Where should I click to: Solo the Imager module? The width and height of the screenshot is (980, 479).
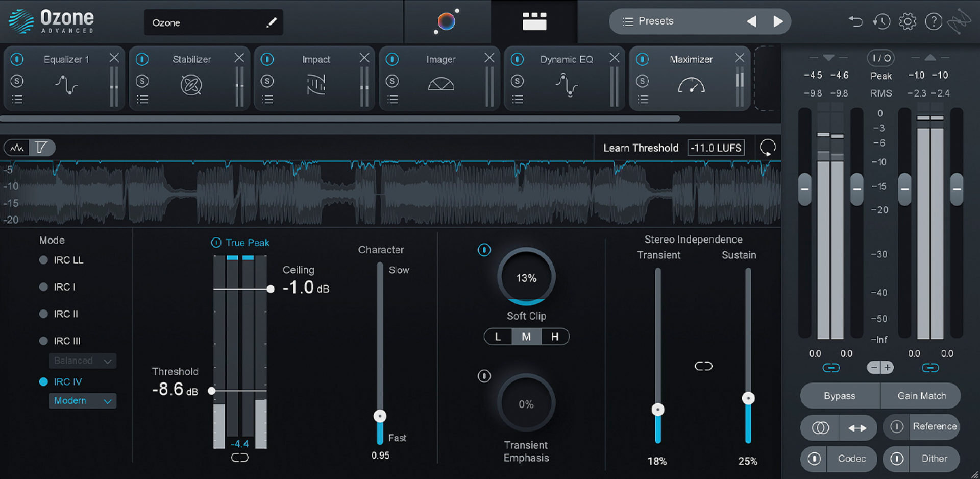click(393, 81)
